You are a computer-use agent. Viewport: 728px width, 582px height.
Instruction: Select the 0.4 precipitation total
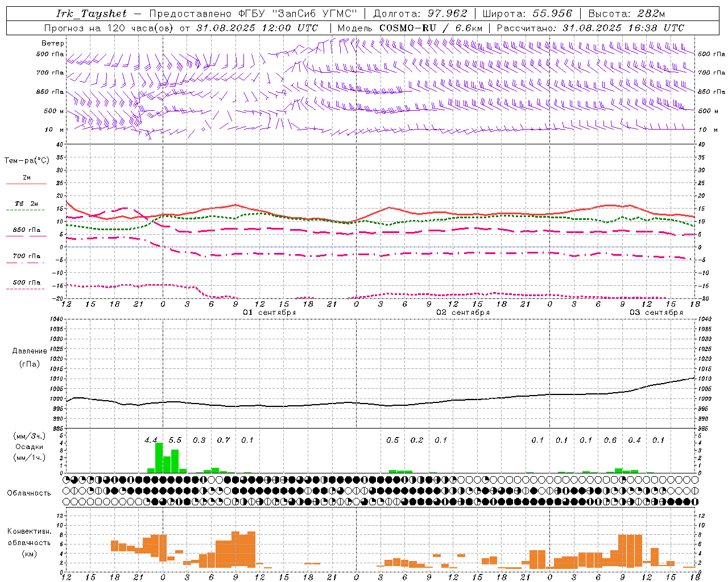[x=634, y=440]
